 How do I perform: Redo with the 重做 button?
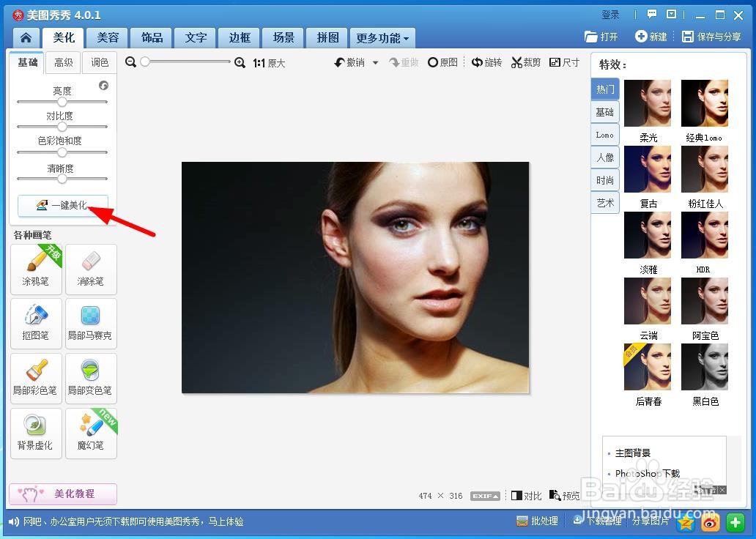point(404,62)
